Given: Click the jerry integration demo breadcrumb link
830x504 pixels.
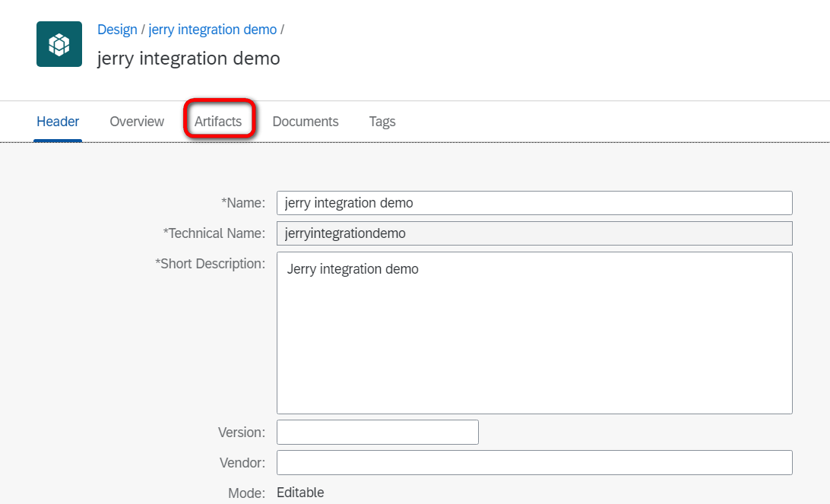Looking at the screenshot, I should (212, 30).
